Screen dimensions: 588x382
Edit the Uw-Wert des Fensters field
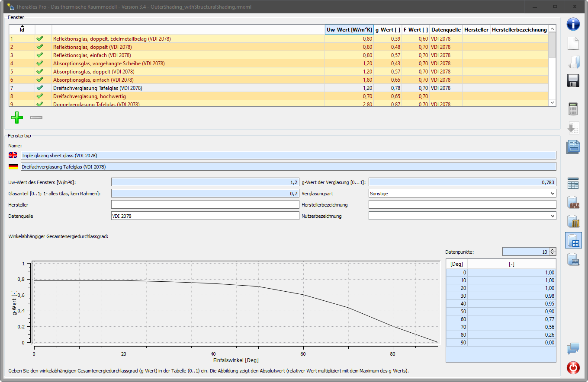(x=205, y=182)
